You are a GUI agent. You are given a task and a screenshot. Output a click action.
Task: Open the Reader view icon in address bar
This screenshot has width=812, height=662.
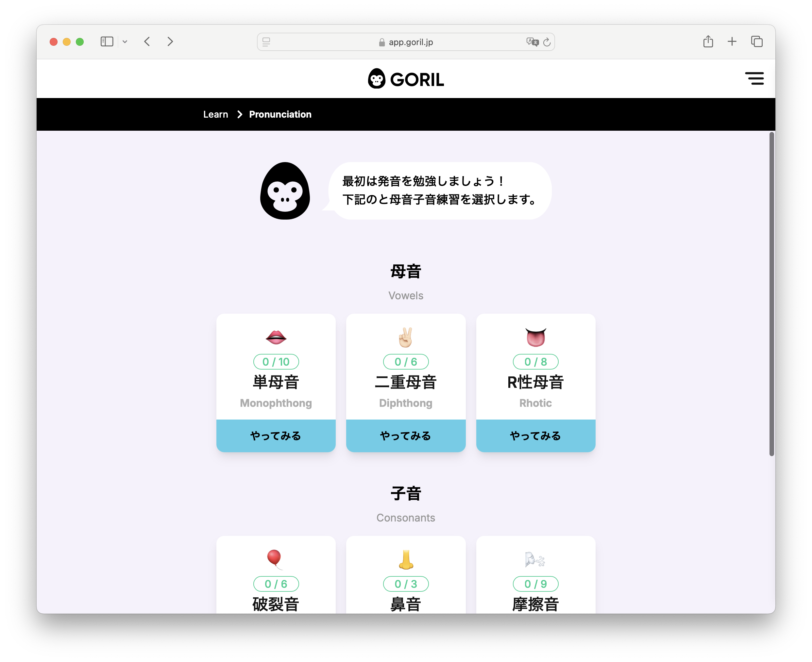point(266,42)
